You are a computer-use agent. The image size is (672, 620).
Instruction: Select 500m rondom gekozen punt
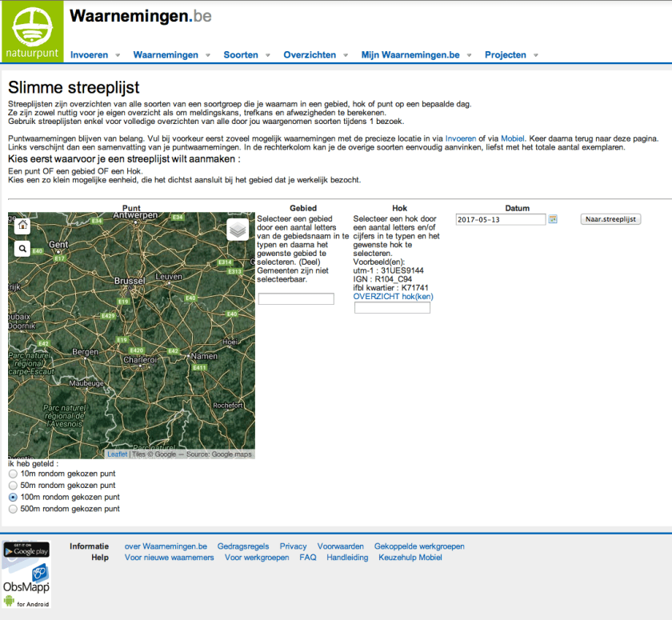click(13, 509)
